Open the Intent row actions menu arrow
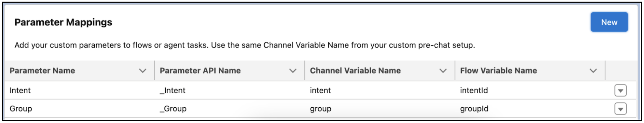 (x=621, y=91)
